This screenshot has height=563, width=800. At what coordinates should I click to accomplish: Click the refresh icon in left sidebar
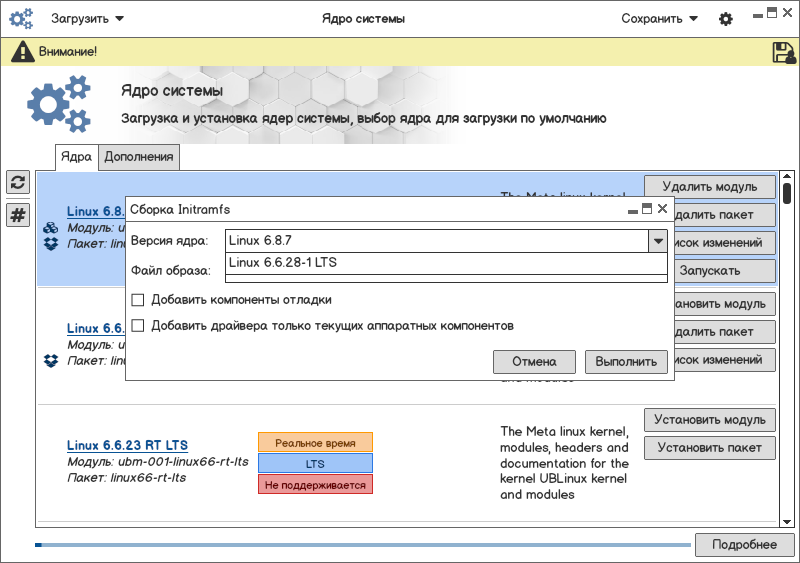coord(18,182)
